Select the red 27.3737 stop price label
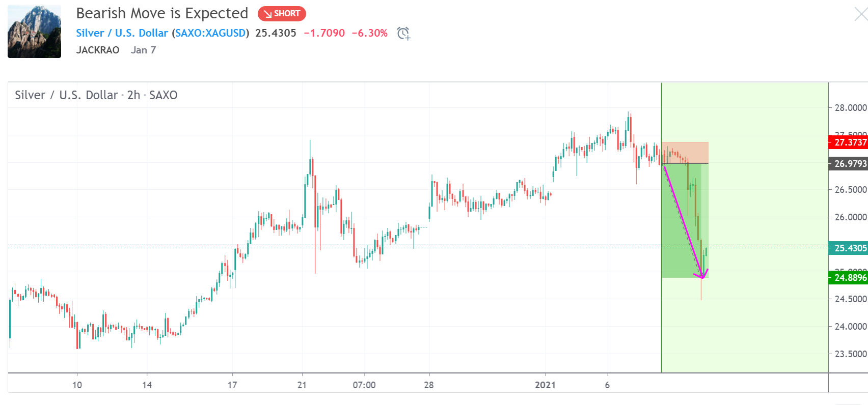This screenshot has height=405, width=868. (x=850, y=142)
